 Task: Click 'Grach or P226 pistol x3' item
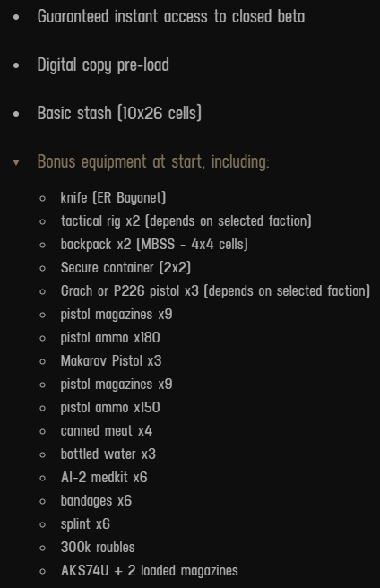pyautogui.click(x=215, y=291)
